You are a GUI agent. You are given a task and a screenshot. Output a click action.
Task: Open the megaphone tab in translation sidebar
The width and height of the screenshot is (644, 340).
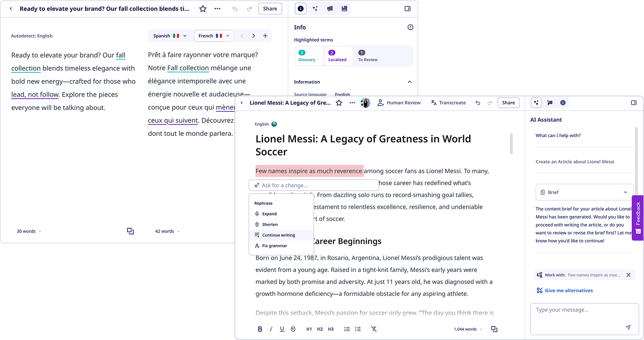330,9
